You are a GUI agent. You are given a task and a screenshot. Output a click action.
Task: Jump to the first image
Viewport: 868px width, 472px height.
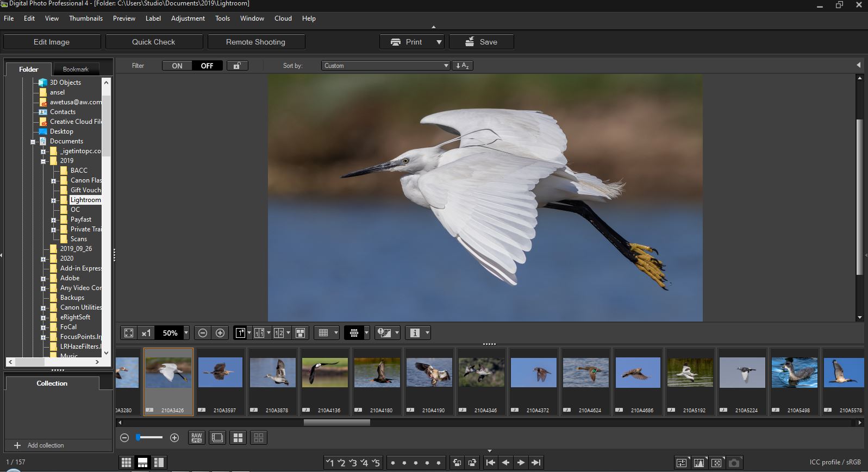490,463
